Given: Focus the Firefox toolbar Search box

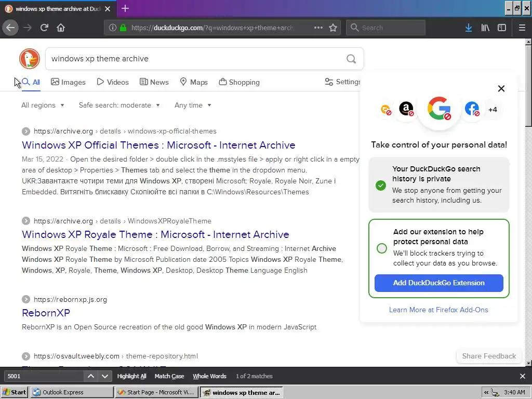Looking at the screenshot, I should pos(386,28).
